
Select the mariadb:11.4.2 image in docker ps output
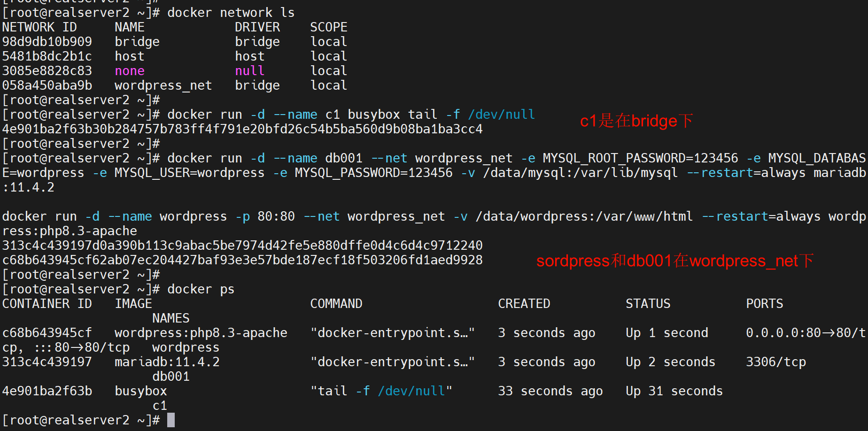[x=167, y=362]
